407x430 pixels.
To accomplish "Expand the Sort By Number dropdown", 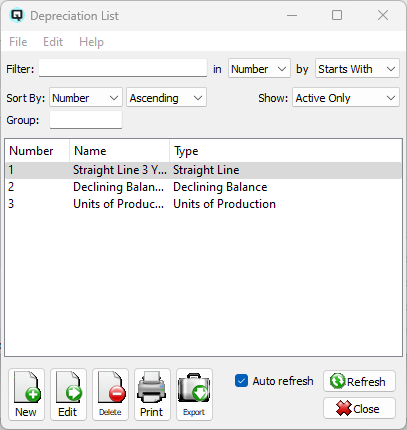I will pos(86,98).
